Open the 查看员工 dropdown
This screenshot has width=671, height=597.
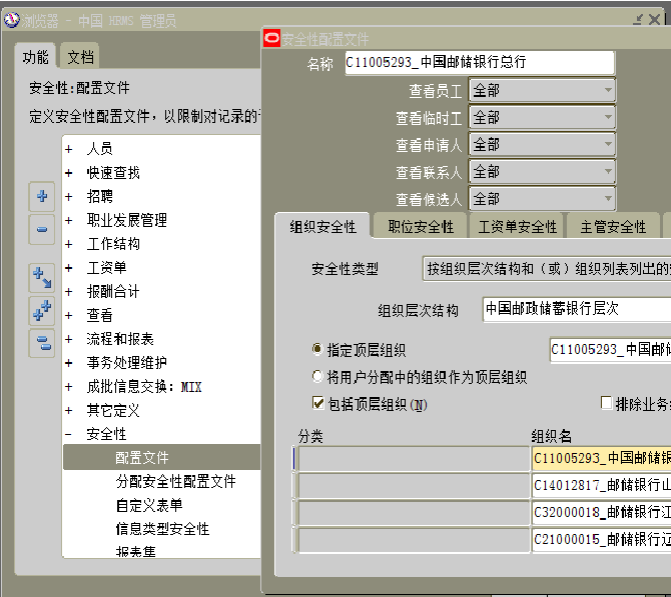point(542,90)
